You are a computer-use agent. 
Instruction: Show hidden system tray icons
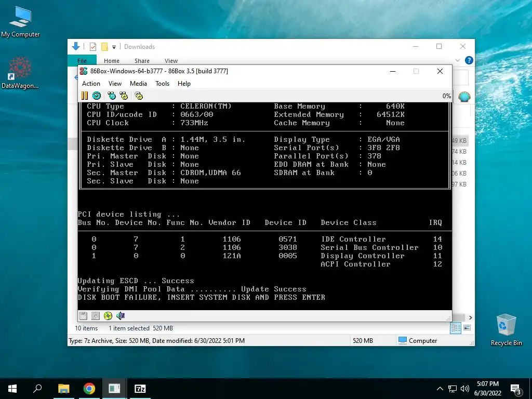[x=440, y=389]
